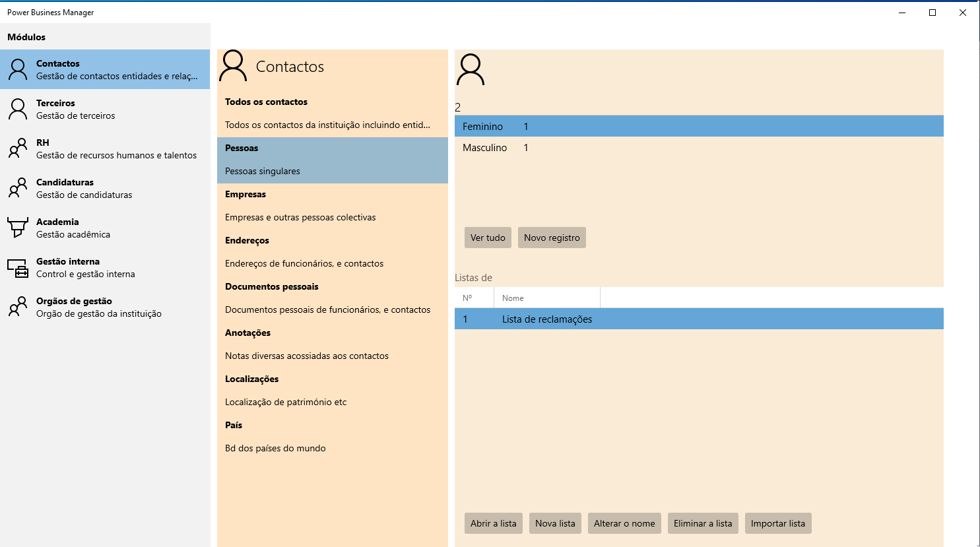
Task: Open the Gestão interna module
Action: [x=105, y=267]
